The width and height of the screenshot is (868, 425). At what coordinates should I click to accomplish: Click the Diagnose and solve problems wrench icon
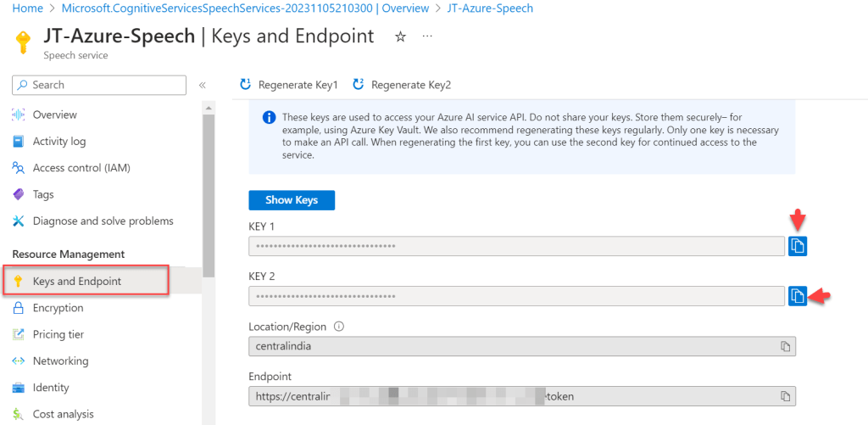[x=19, y=221]
